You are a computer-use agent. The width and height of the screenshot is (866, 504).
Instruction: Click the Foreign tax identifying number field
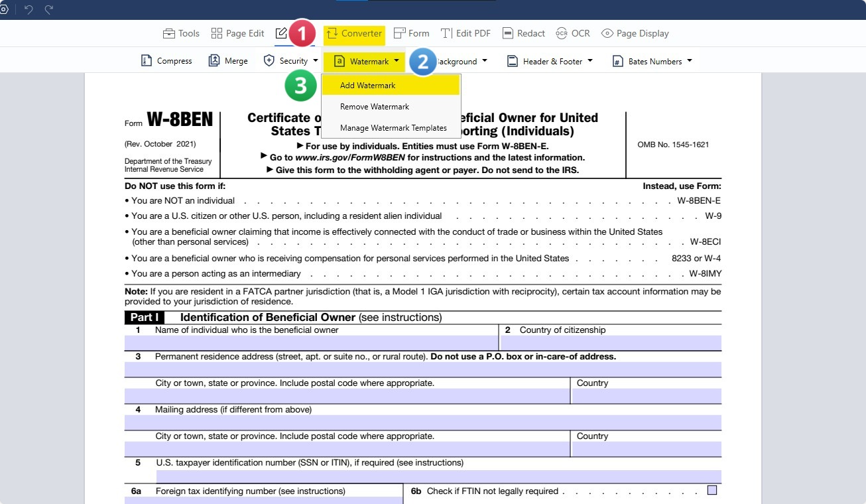tap(263, 501)
